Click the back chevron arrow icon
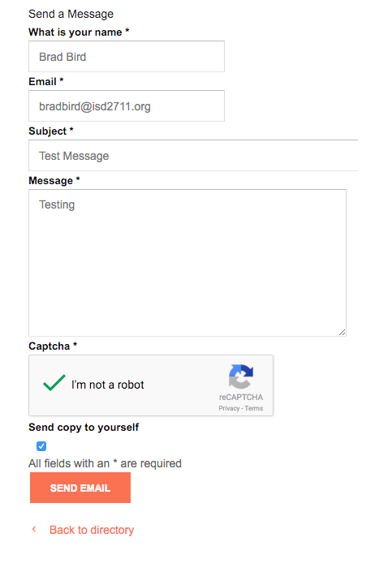The width and height of the screenshot is (392, 572). pyautogui.click(x=34, y=529)
